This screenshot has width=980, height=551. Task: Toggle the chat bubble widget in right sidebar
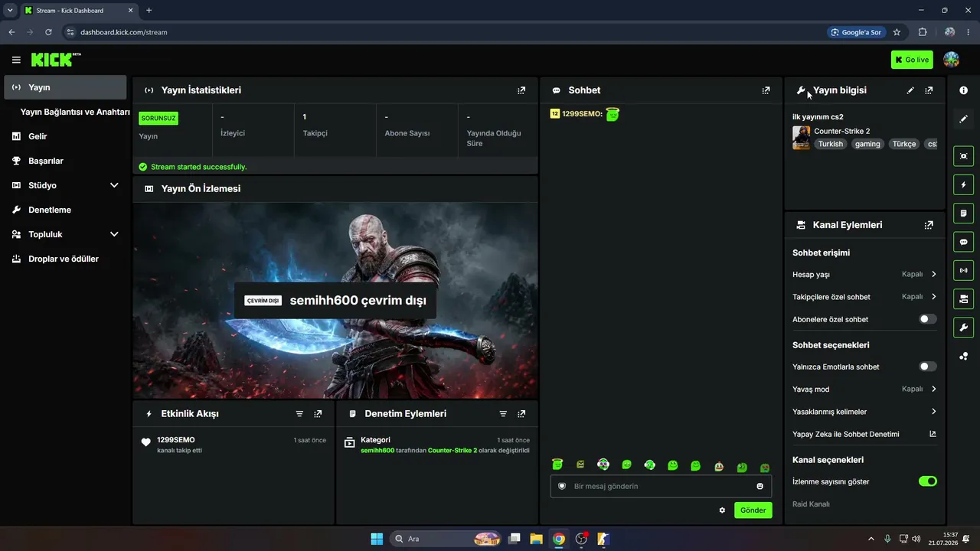[x=963, y=242]
